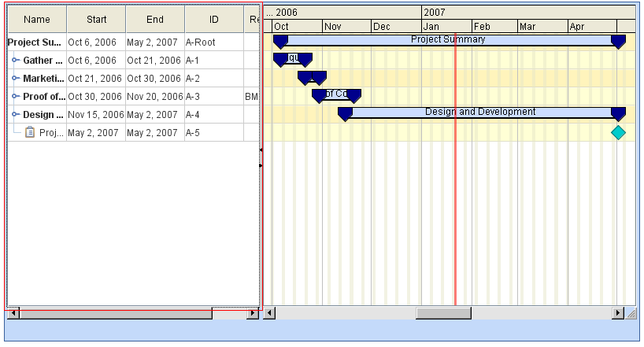Viewport: 644px width, 347px height.
Task: Click the Design and Development Gantt bar
Action: (480, 113)
